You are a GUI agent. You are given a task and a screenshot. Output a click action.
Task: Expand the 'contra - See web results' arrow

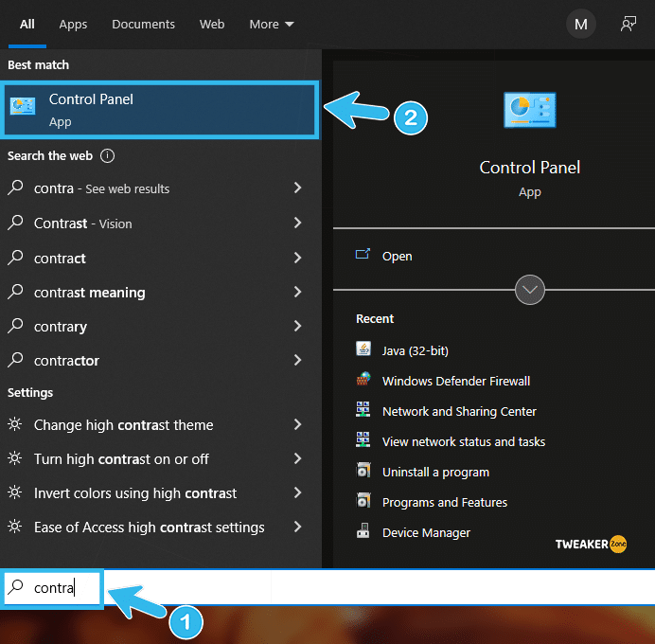click(297, 188)
